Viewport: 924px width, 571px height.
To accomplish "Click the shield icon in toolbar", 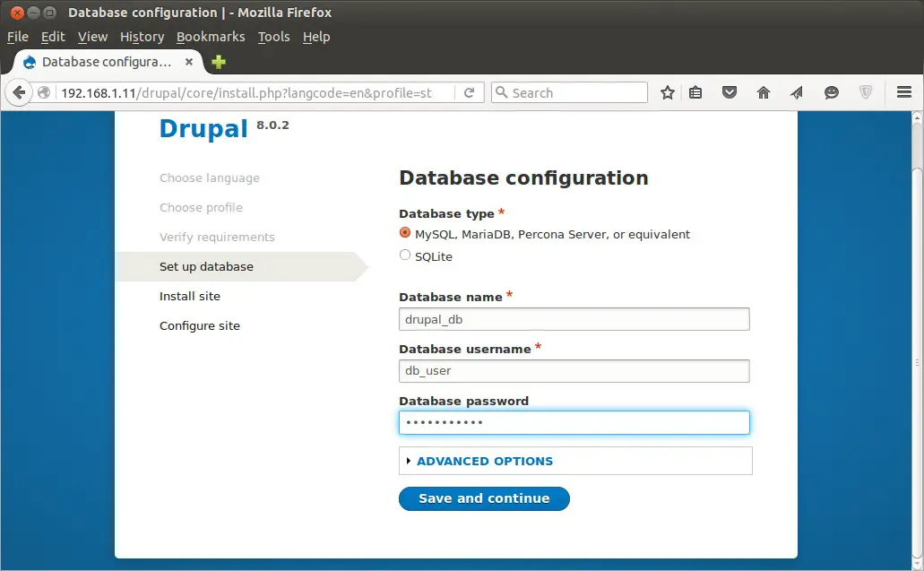I will tap(865, 92).
